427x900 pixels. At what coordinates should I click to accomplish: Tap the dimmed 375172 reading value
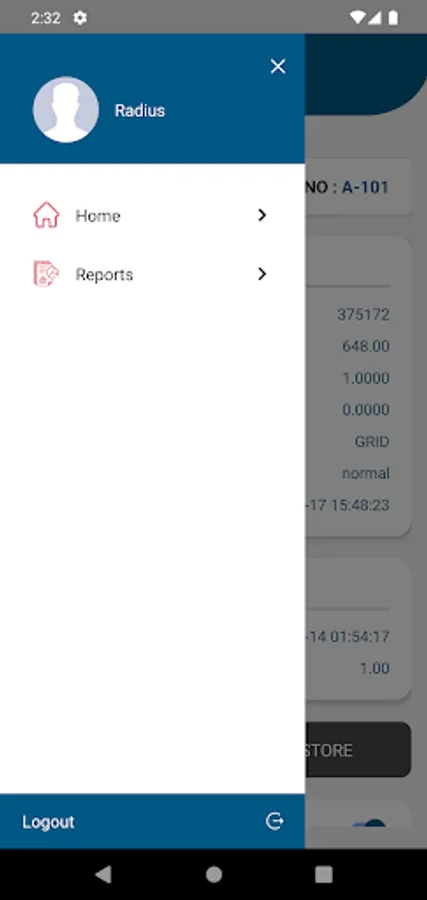pyautogui.click(x=363, y=314)
